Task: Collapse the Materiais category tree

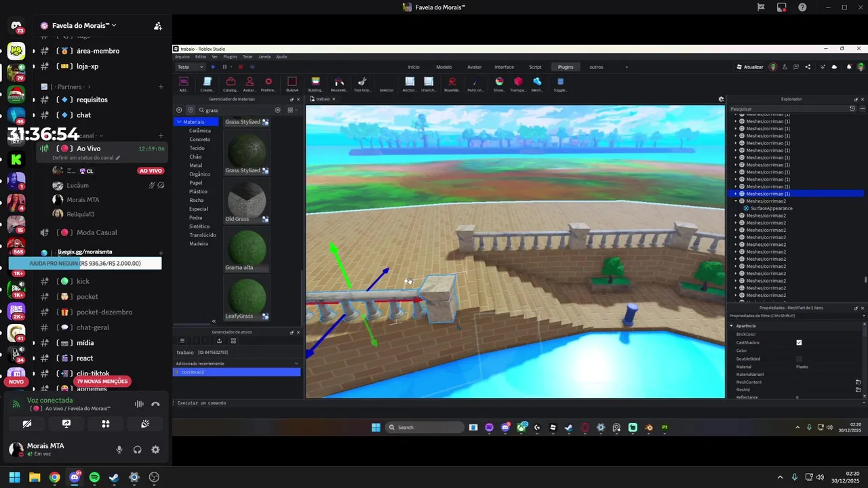Action: pyautogui.click(x=178, y=122)
